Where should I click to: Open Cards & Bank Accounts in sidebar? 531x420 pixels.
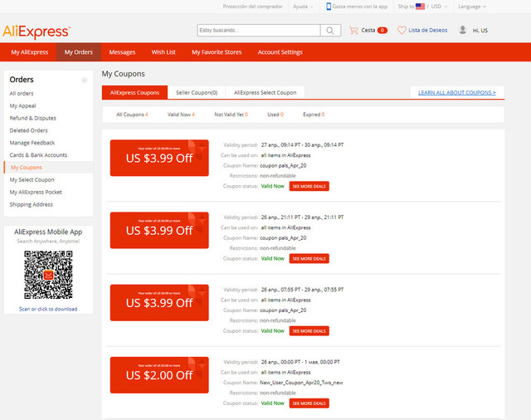pos(38,155)
